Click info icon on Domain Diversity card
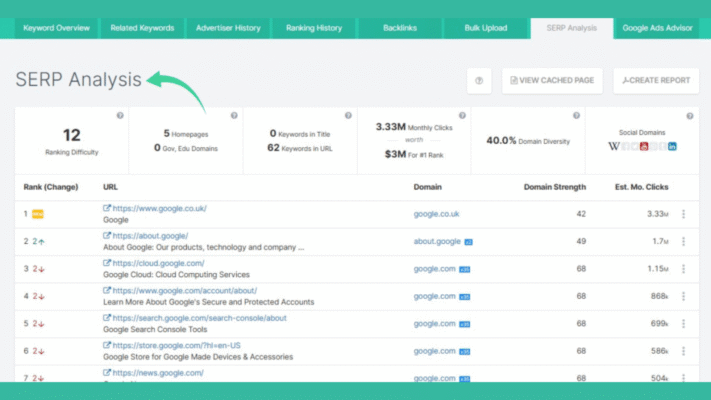This screenshot has width=711, height=400. pos(576,116)
